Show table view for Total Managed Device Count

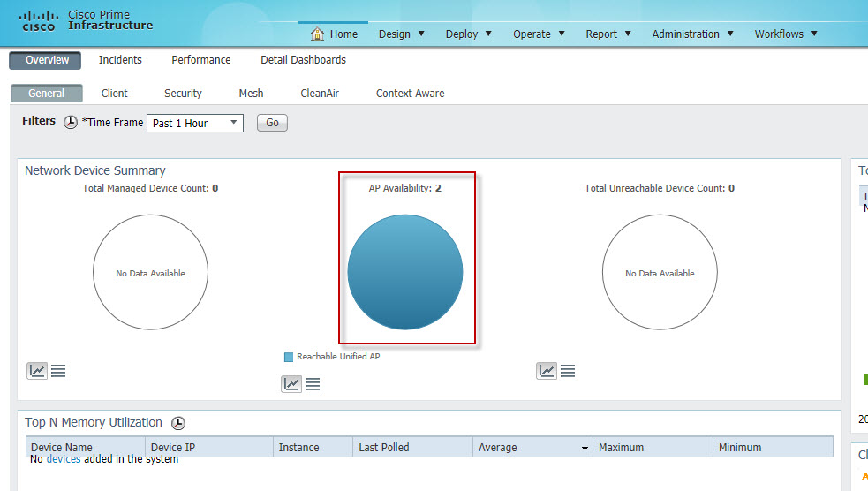point(58,370)
